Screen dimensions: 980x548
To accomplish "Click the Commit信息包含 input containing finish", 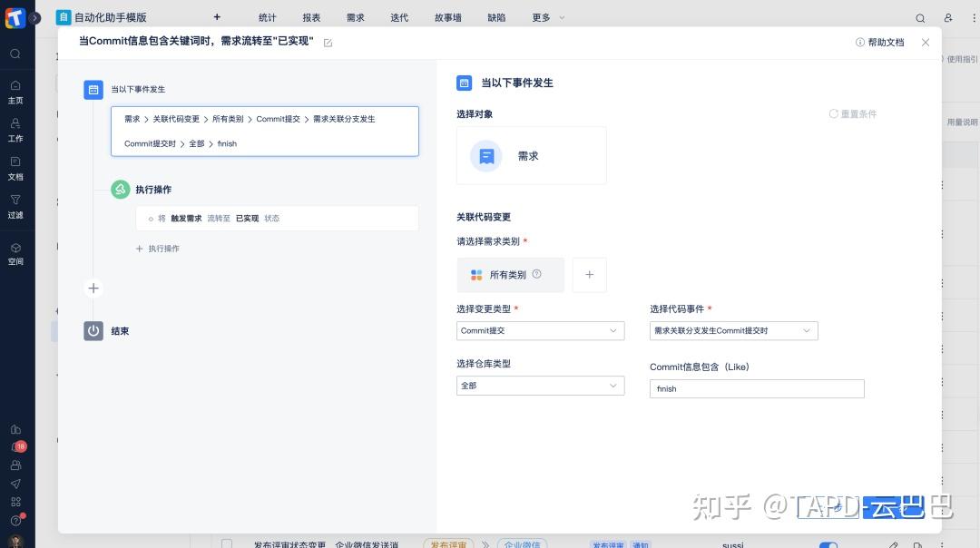I will (756, 388).
